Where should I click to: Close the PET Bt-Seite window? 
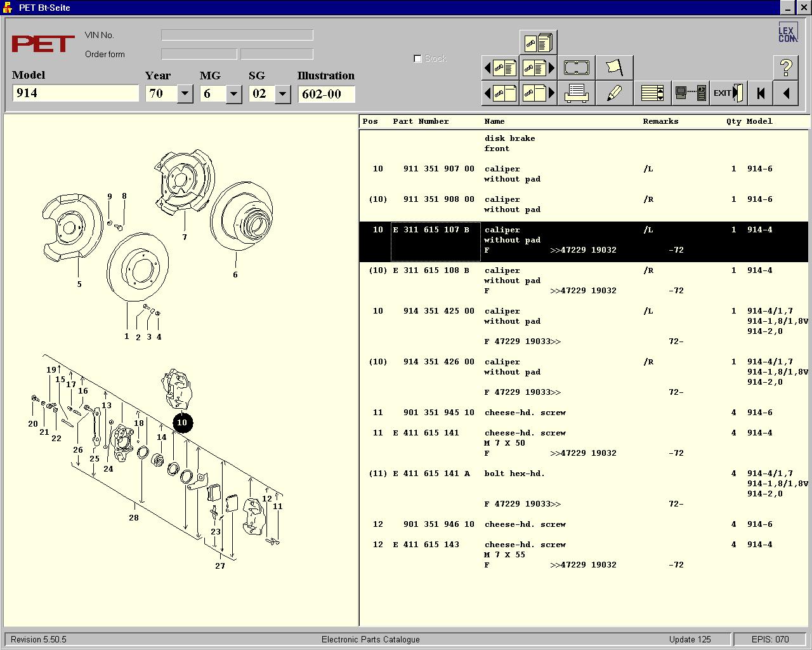[x=802, y=8]
